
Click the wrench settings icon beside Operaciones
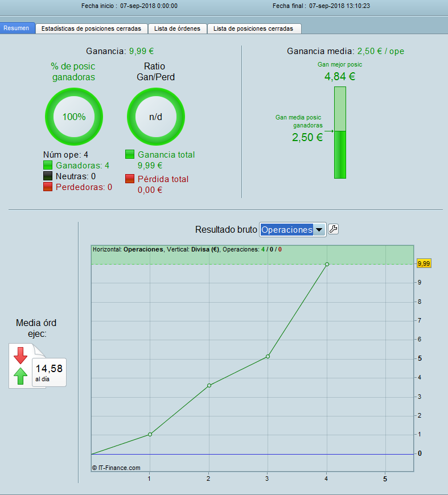click(x=334, y=229)
